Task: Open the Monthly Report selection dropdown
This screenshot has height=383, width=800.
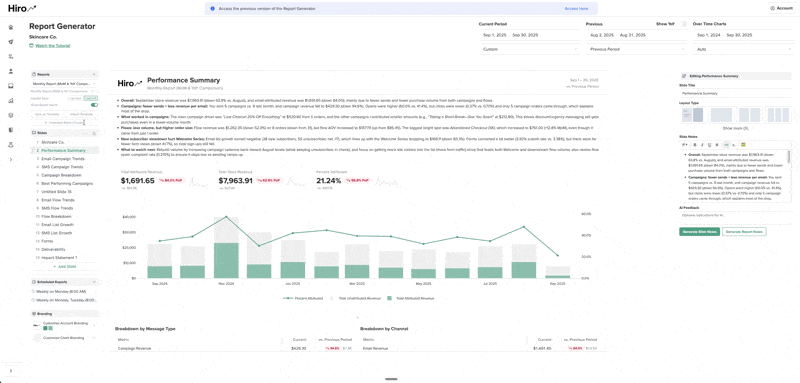Action: coord(64,84)
